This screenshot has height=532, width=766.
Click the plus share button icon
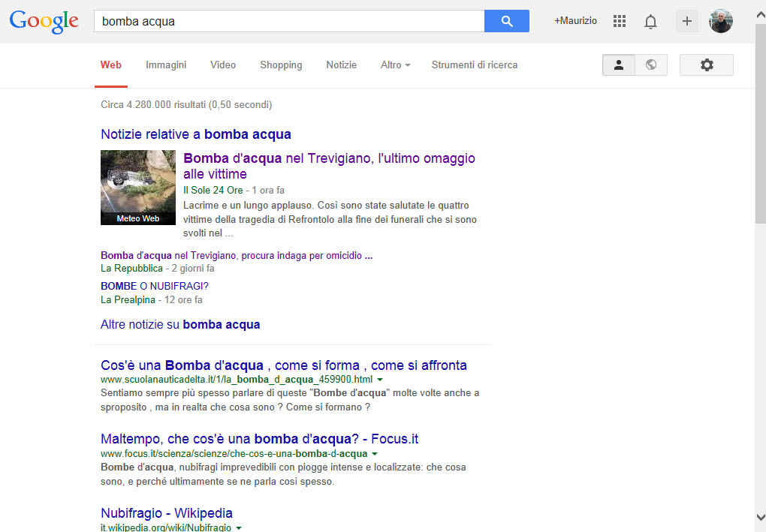(686, 21)
